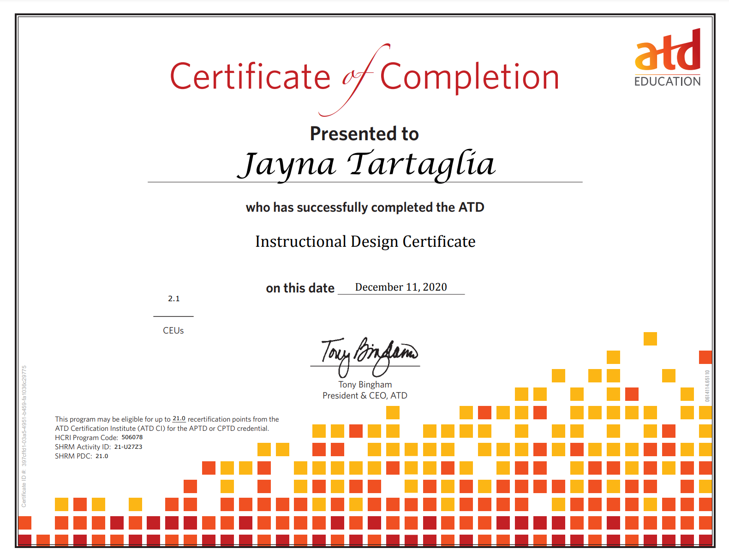Click the SHRM Activity ID '21-U27Z3'

point(128,447)
